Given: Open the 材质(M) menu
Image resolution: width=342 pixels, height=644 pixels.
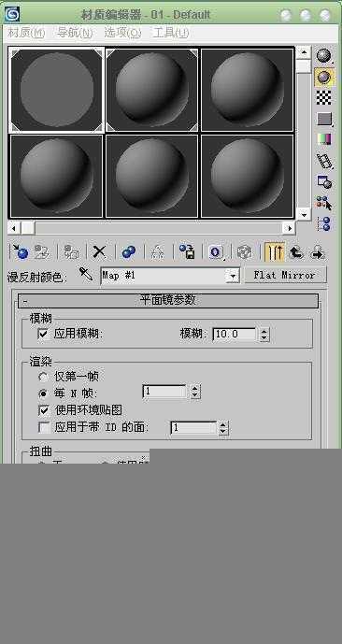Looking at the screenshot, I should [x=26, y=33].
